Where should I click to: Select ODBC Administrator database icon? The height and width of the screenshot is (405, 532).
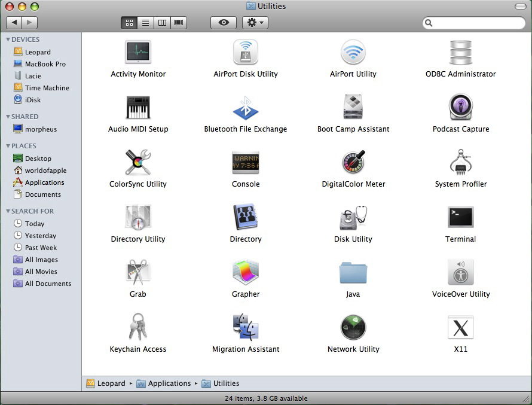click(460, 52)
